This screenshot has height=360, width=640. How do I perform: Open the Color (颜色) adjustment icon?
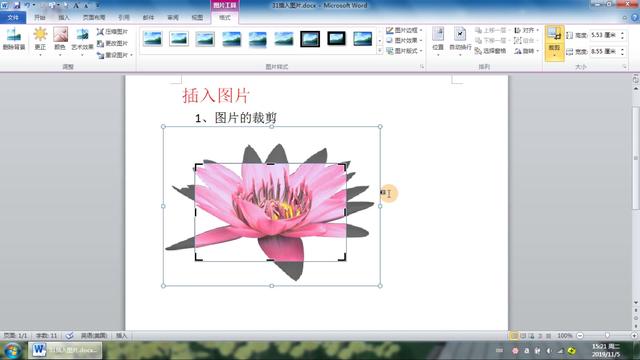(60, 39)
